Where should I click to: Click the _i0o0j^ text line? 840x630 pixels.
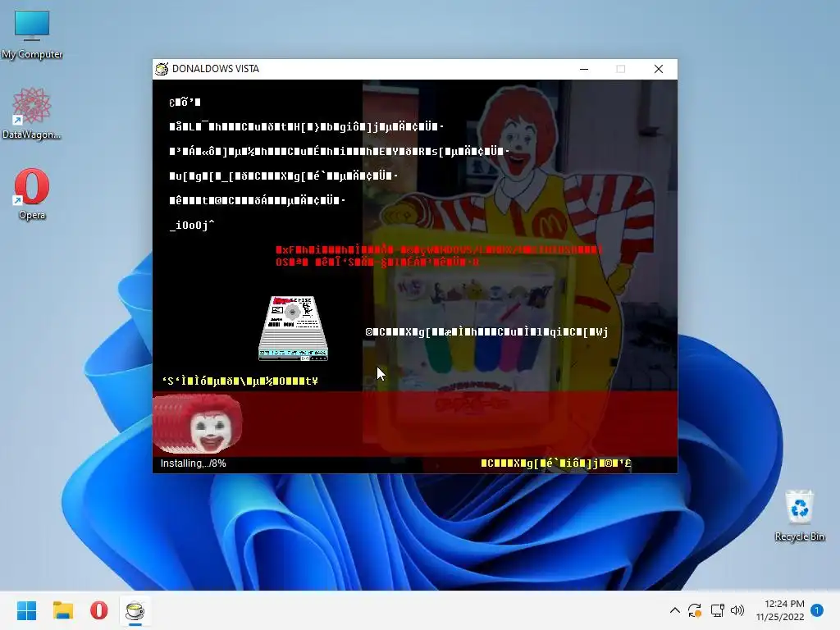192,225
